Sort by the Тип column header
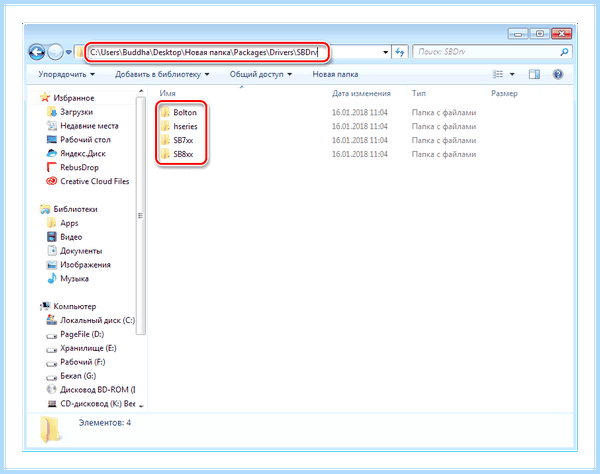Screen dimensions: 600x474 (x=419, y=93)
